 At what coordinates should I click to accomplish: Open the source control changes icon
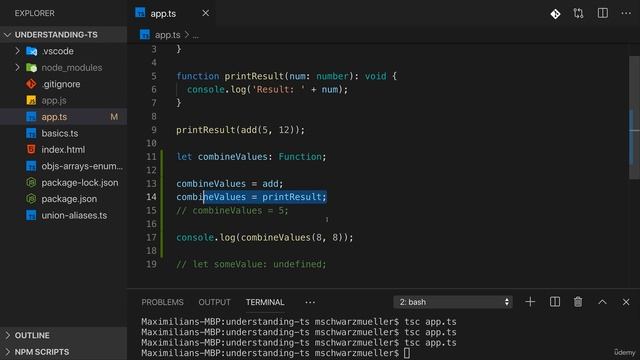tap(555, 14)
